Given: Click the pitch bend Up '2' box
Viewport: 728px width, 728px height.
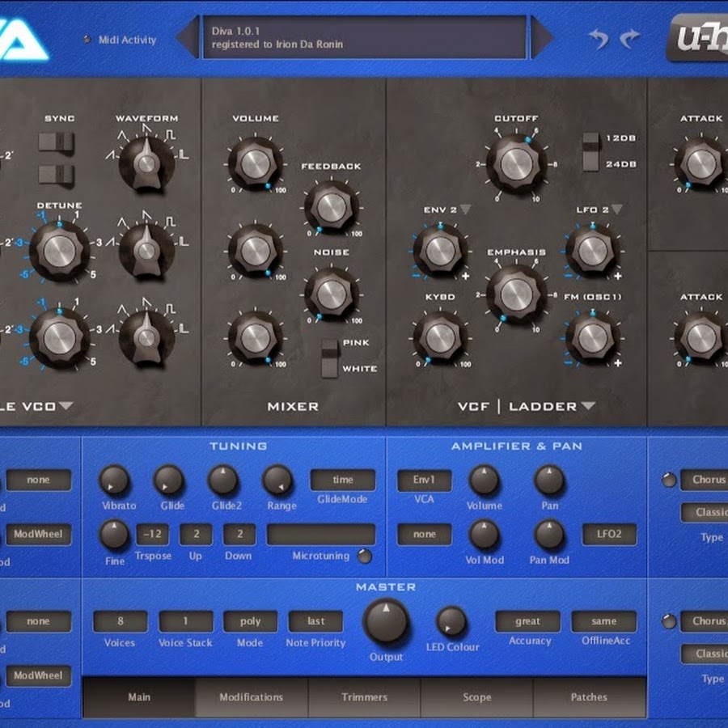Looking at the screenshot, I should pos(196,535).
